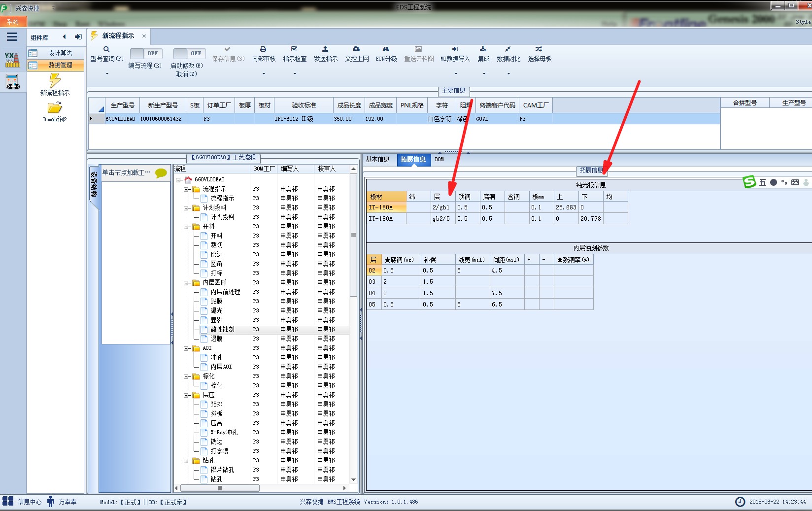Select layer 02 row in 内层蚀刻参数
Viewport: 812px width, 511px height.
(x=480, y=271)
